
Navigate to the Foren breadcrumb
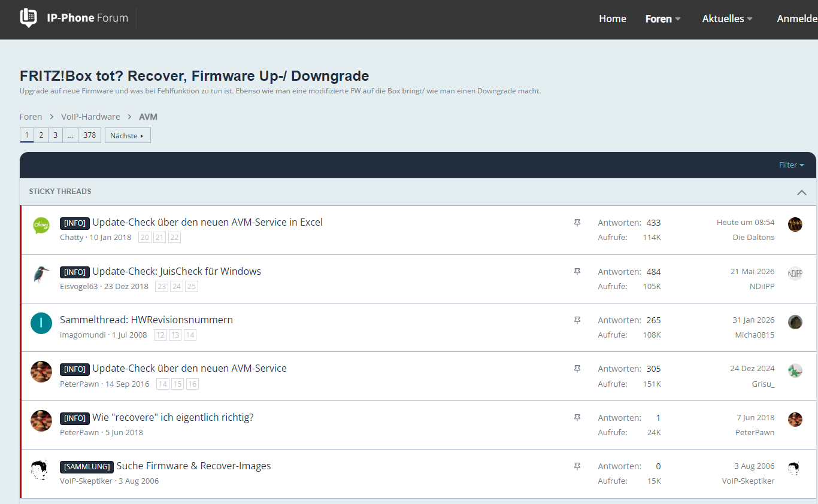click(31, 117)
